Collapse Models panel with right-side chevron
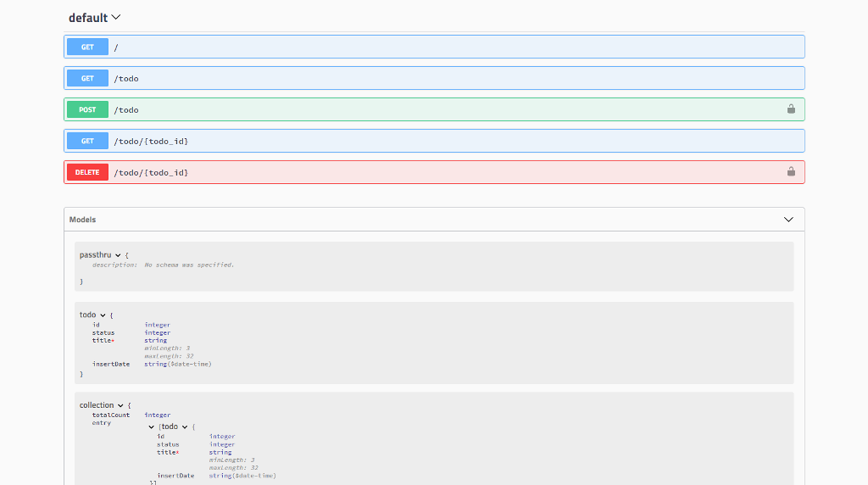 [x=788, y=220]
